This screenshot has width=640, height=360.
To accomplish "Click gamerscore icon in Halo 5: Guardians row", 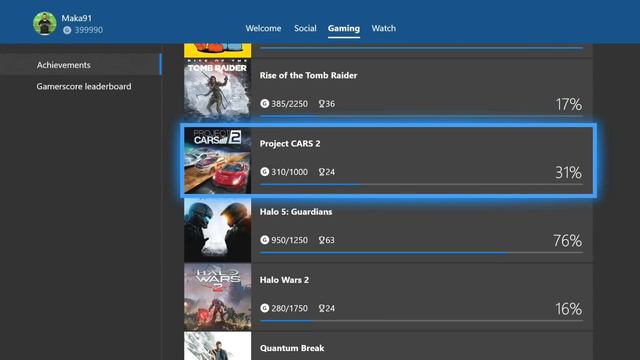I will click(264, 240).
